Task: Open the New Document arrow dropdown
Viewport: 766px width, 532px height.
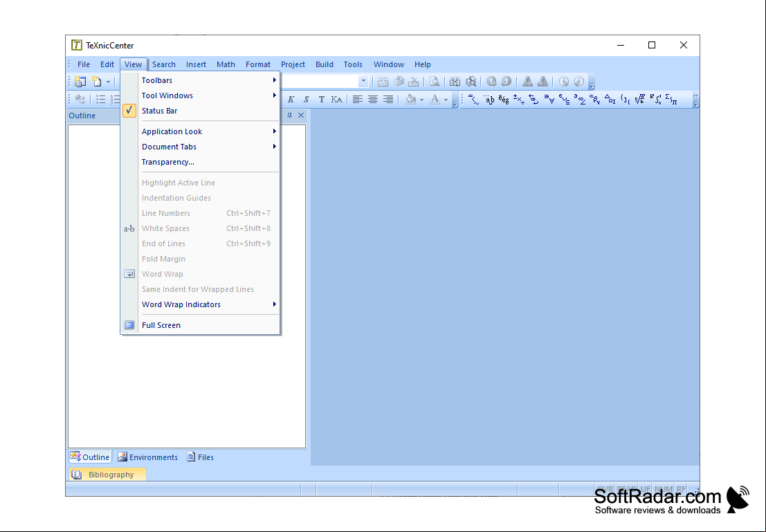Action: (108, 82)
